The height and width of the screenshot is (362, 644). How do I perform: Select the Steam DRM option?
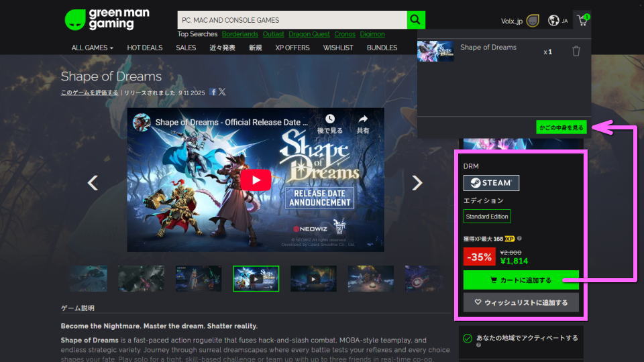pyautogui.click(x=491, y=183)
